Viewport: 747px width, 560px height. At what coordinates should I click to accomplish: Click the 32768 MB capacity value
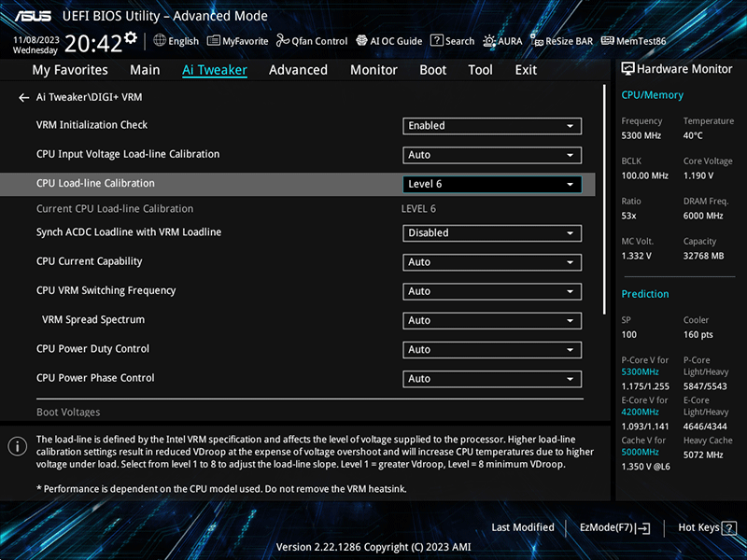pos(703,256)
